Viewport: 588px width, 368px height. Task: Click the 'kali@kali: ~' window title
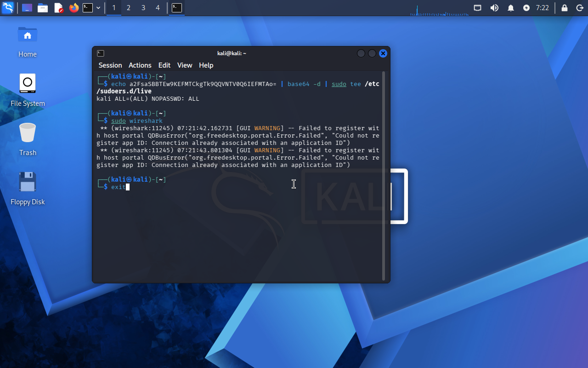tap(232, 53)
